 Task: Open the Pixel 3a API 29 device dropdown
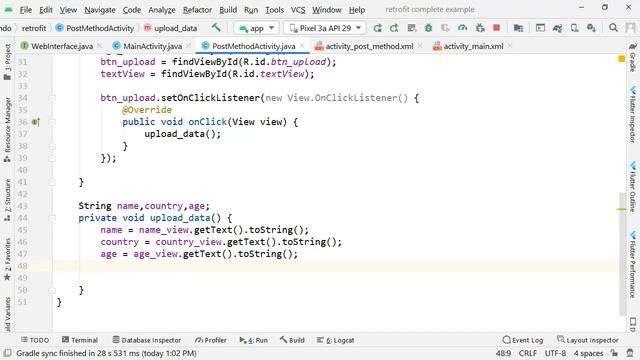[325, 28]
